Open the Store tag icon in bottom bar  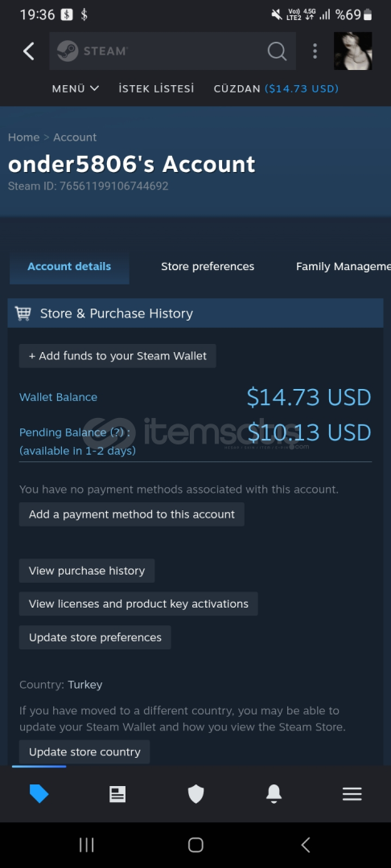point(39,794)
